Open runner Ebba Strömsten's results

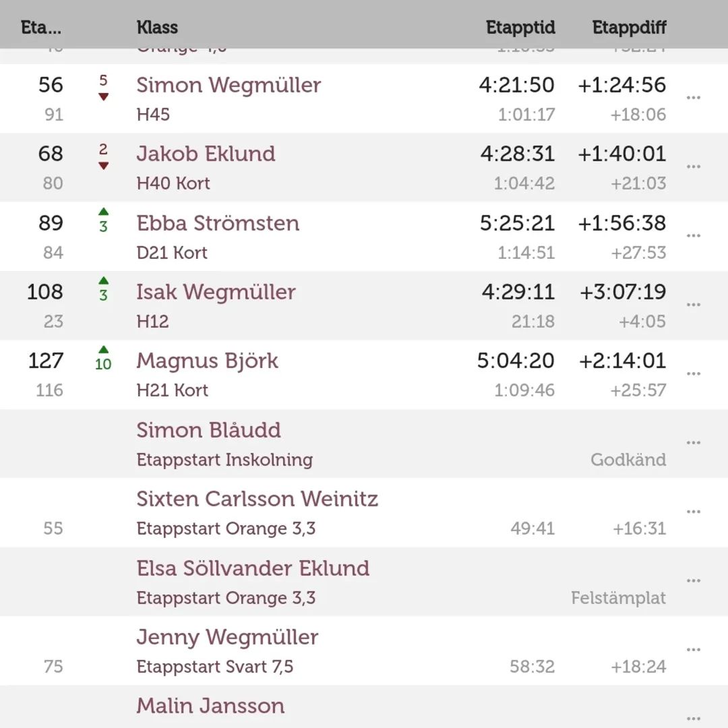pos(218,223)
